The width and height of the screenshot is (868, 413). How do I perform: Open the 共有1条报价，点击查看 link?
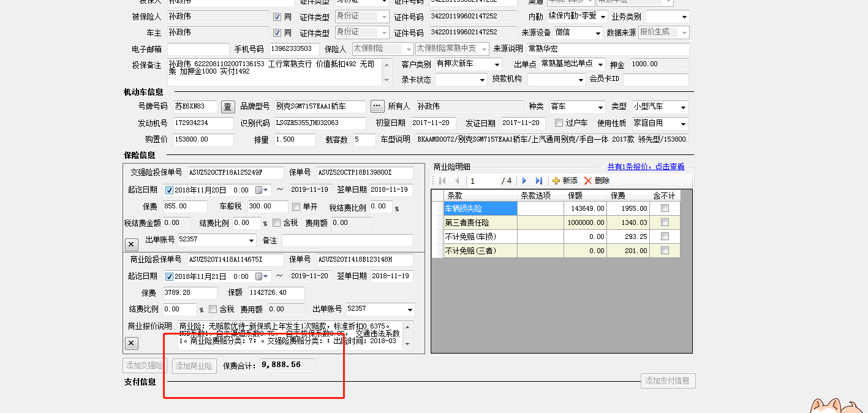[x=646, y=167]
